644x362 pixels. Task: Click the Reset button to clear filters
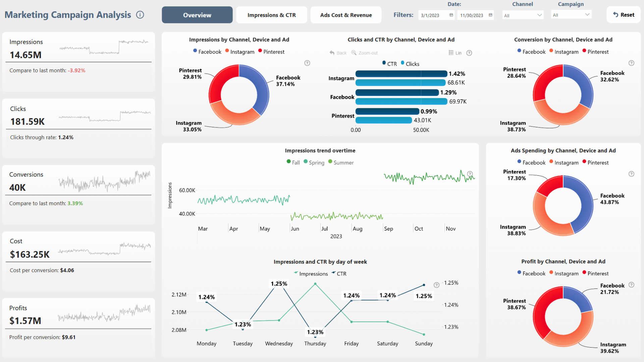(x=623, y=14)
